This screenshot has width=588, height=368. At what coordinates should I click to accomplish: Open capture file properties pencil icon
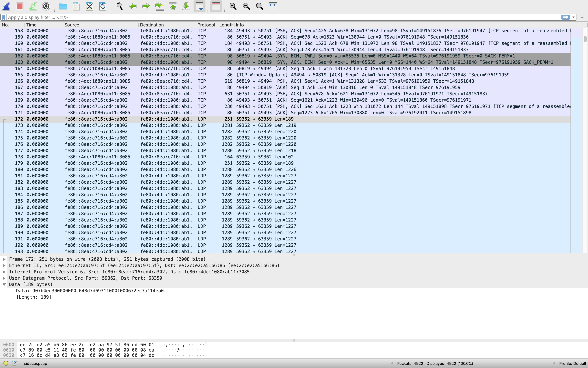pyautogui.click(x=15, y=363)
